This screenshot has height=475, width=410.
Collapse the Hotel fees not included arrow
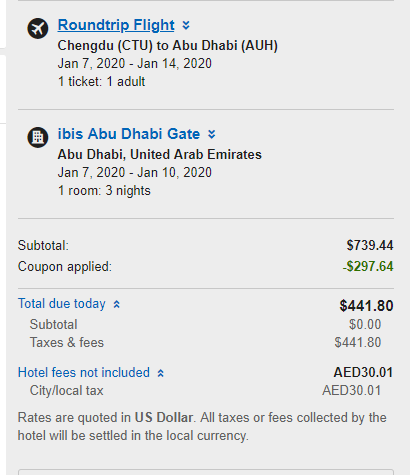(x=161, y=373)
